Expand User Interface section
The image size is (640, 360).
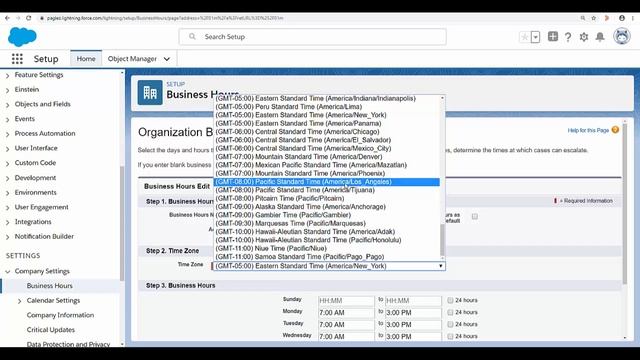pos(7,149)
